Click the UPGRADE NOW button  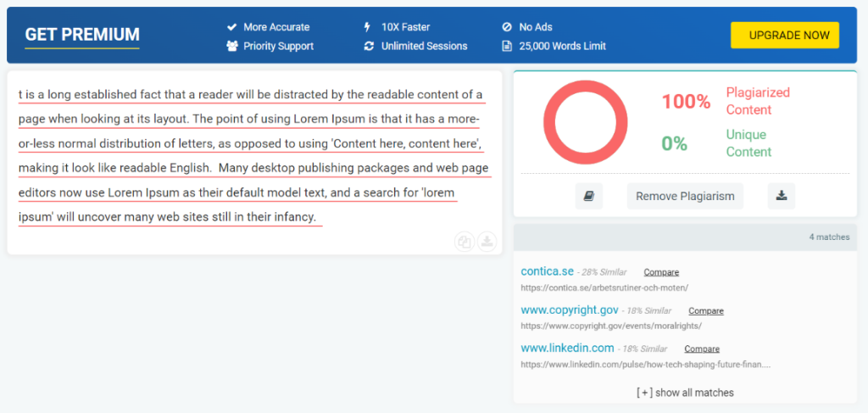click(x=784, y=36)
